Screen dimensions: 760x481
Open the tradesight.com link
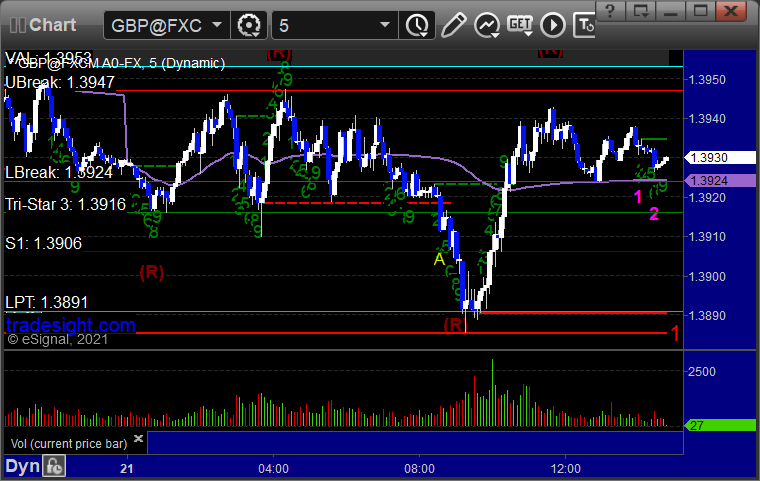[x=71, y=325]
